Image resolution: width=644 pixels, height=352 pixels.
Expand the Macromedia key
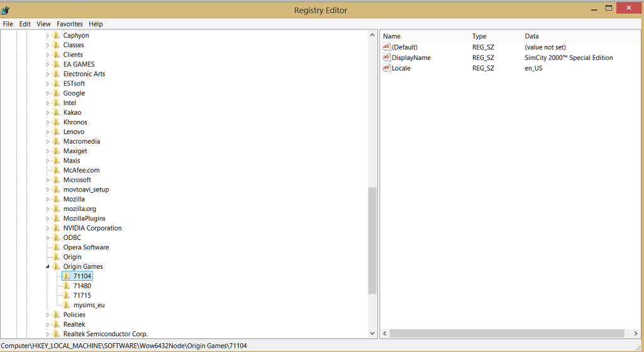tap(48, 142)
